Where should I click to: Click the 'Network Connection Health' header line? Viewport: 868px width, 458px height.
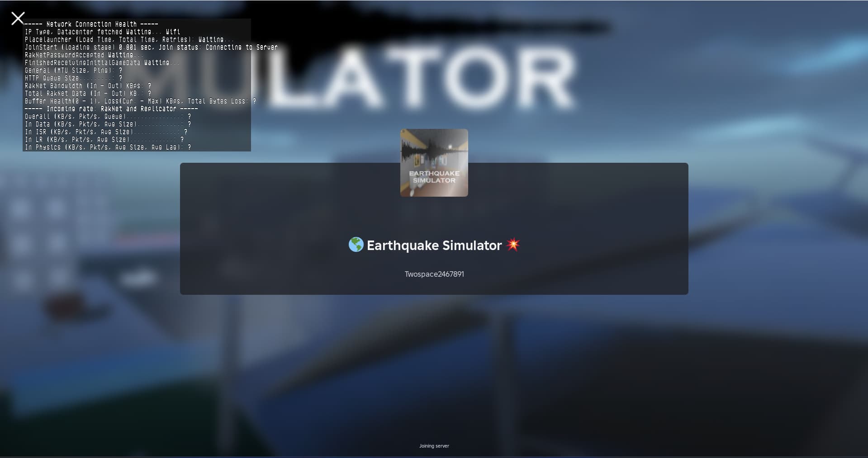pos(91,24)
